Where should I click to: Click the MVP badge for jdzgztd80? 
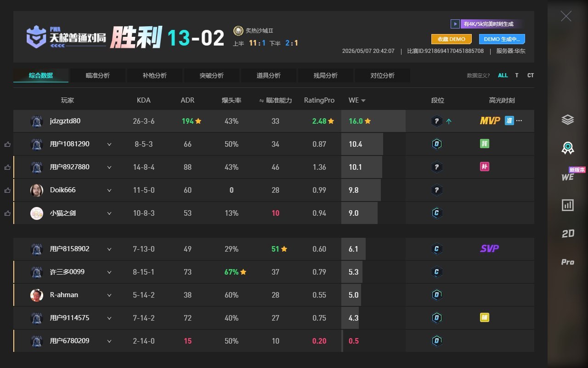[490, 121]
